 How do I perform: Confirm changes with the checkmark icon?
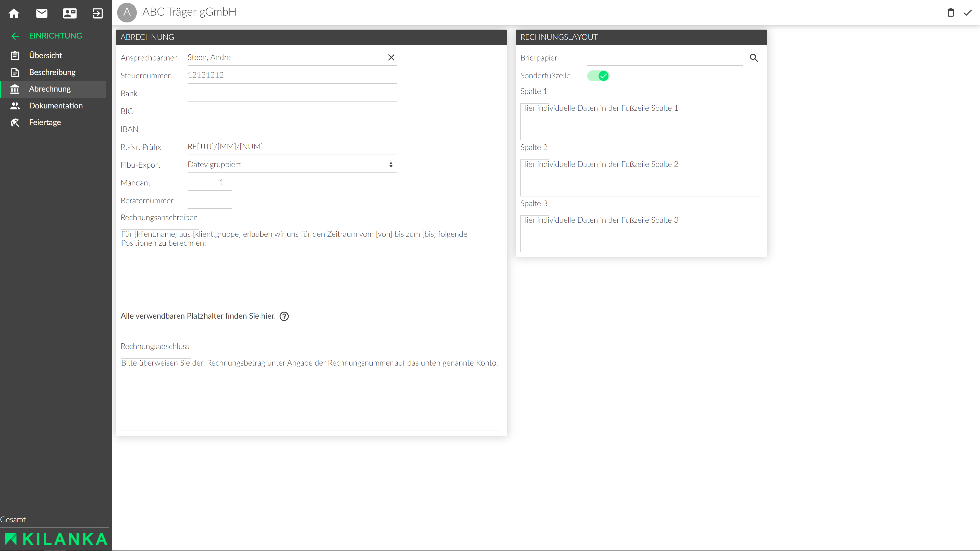coord(968,12)
